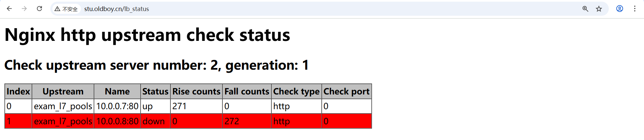
Task: Click the Check type column header
Action: 296,91
